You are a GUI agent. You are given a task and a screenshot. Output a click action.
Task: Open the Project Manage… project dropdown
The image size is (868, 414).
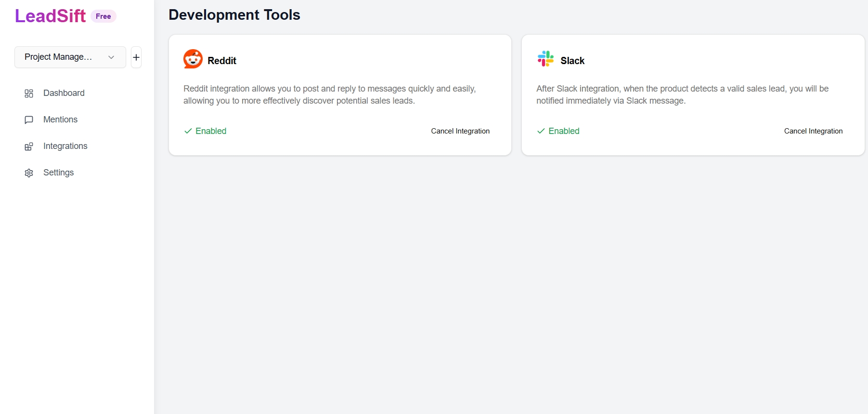70,57
